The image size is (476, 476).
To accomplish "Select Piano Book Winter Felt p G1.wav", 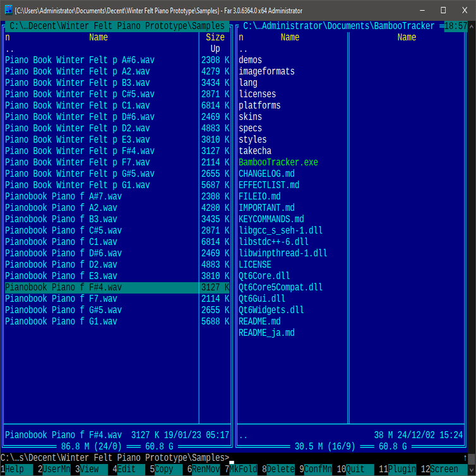I will [x=78, y=185].
